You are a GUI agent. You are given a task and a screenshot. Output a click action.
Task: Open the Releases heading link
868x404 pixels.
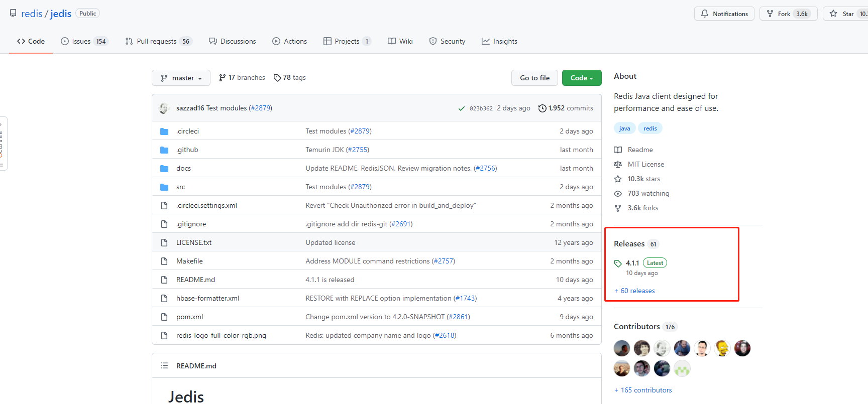point(636,244)
